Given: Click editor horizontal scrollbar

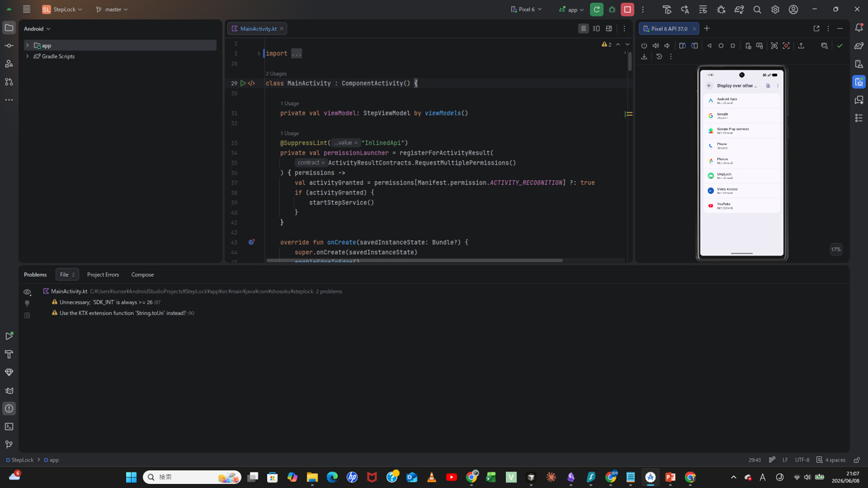Looking at the screenshot, I should (414, 260).
